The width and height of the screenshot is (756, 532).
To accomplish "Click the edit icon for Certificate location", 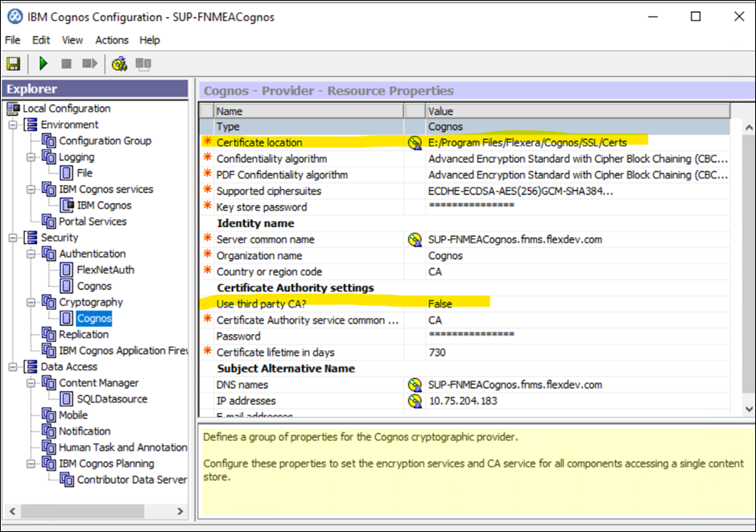I will pos(415,142).
